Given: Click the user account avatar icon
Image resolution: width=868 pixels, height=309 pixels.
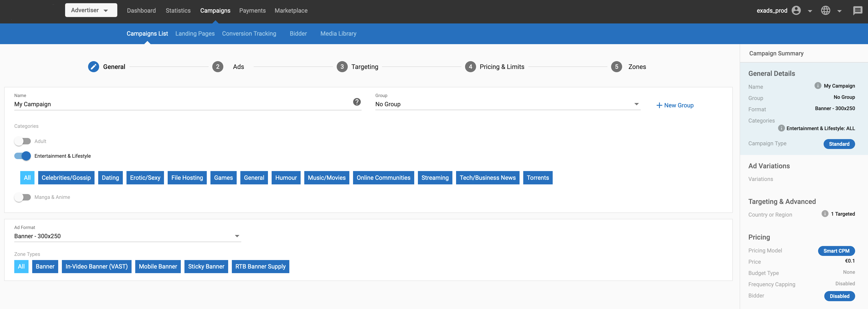Looking at the screenshot, I should tap(796, 10).
